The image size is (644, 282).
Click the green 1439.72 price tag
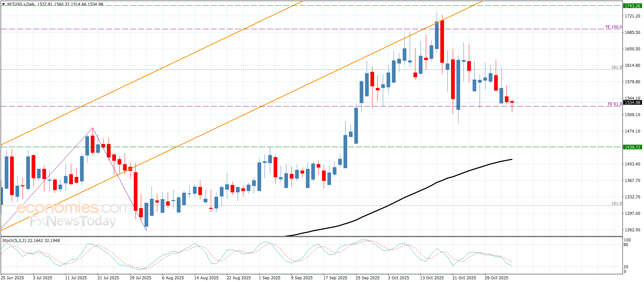[632, 147]
